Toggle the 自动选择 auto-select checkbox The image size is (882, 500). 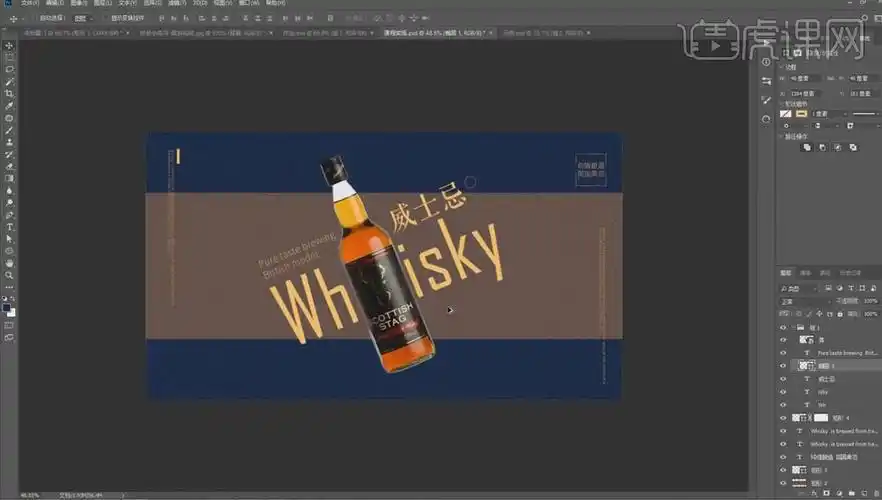pyautogui.click(x=35, y=19)
